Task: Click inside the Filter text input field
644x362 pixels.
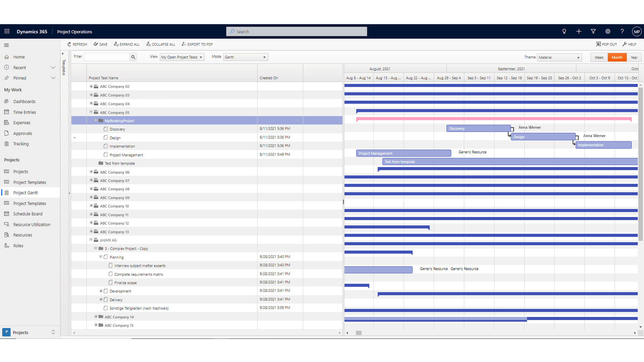Action: click(107, 57)
